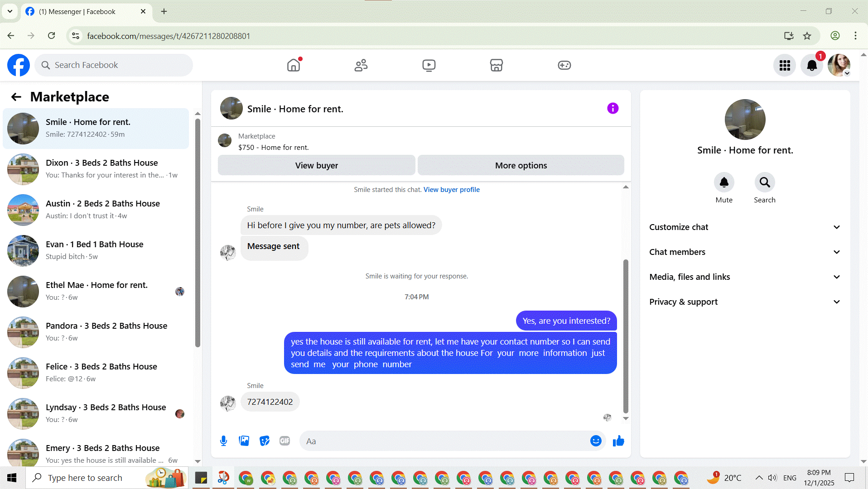Open Pandora 3 Beds 2 Baths House chat

coord(96,332)
